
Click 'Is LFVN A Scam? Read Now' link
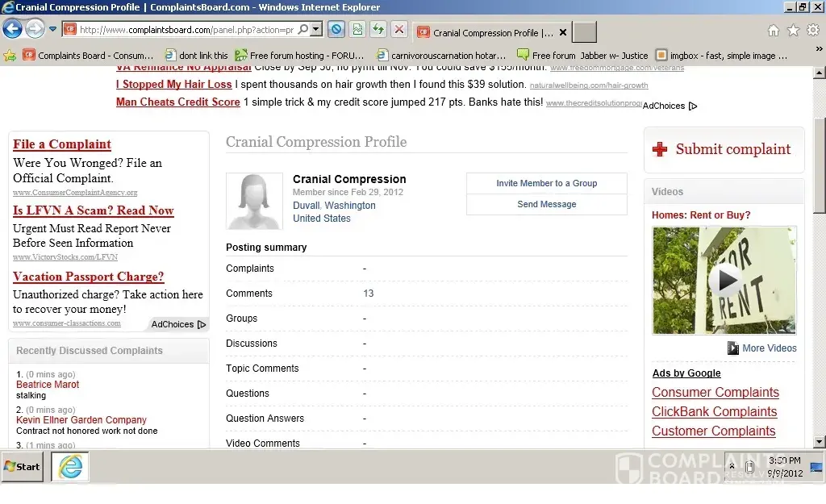click(94, 210)
